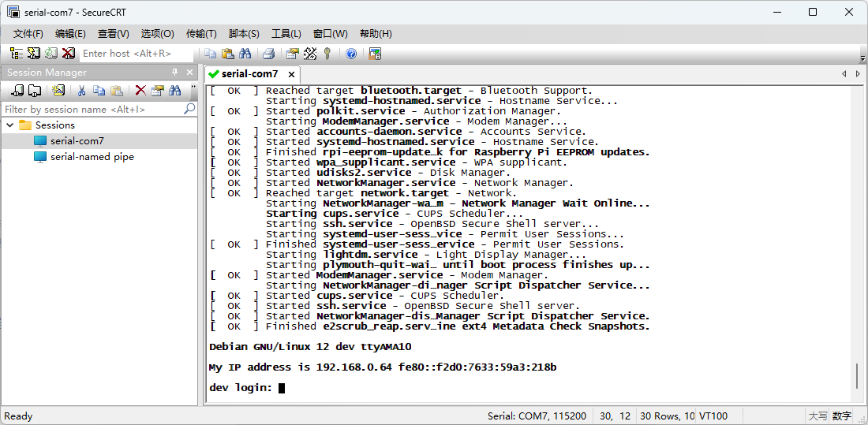The image size is (868, 425).
Task: Expand the Session Manager toolbar overflow chevron
Action: pyautogui.click(x=193, y=88)
